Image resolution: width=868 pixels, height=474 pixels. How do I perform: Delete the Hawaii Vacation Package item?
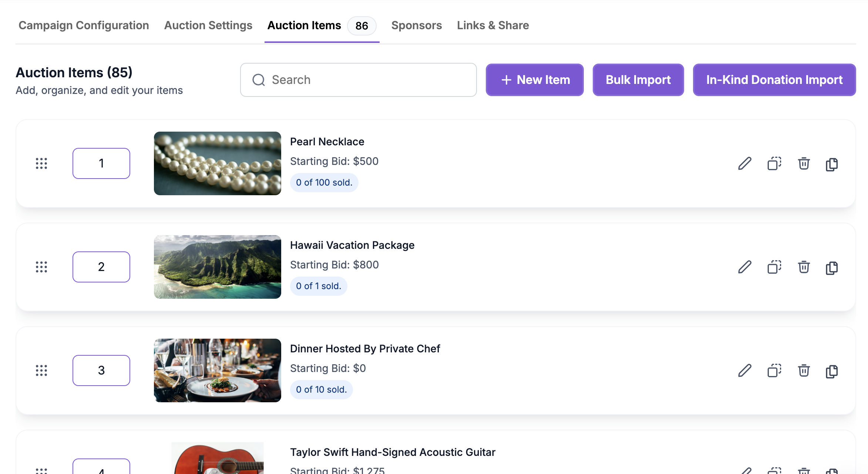pyautogui.click(x=804, y=267)
